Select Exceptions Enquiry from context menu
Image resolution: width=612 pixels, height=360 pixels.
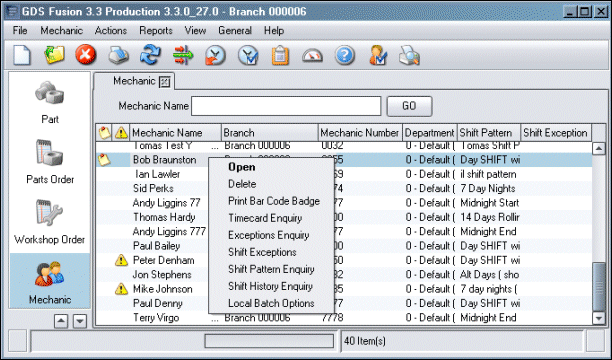click(x=271, y=235)
